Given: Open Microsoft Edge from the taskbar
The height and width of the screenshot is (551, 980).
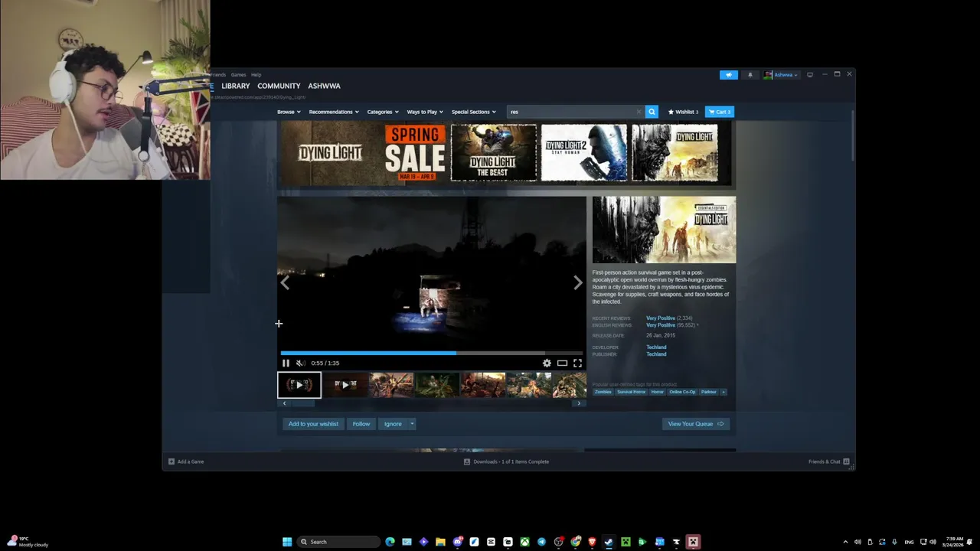Looking at the screenshot, I should (x=390, y=542).
